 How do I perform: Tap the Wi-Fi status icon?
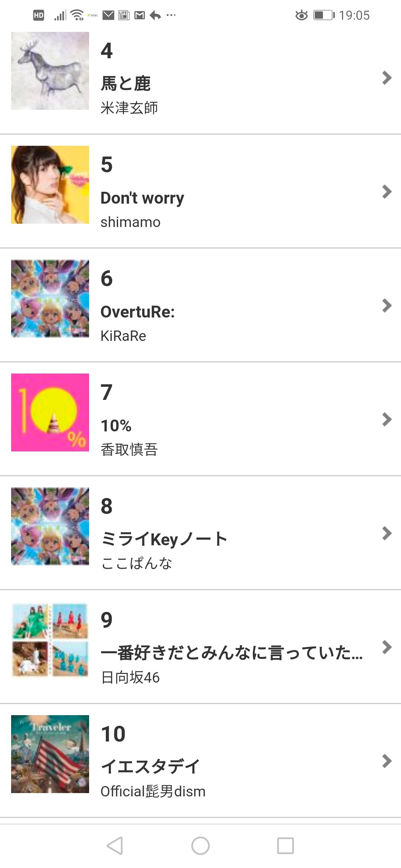pos(77,15)
